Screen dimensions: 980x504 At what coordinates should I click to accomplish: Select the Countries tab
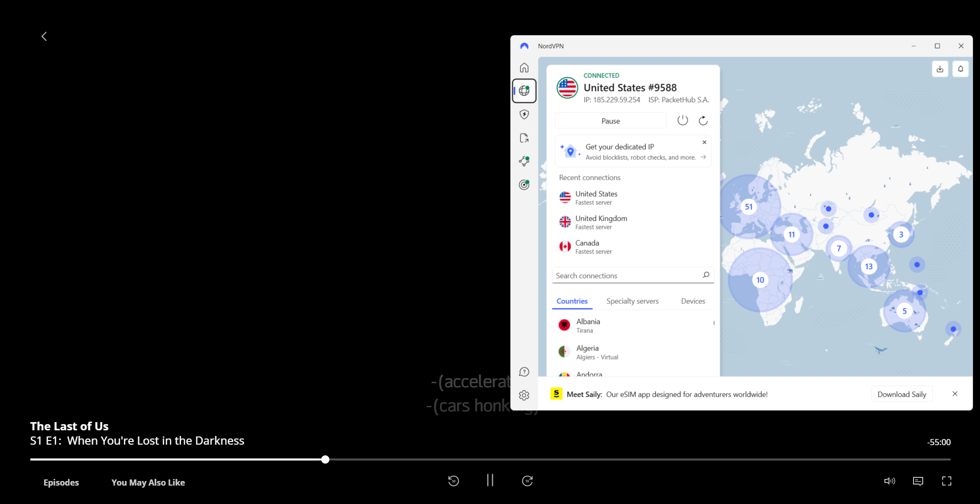[x=572, y=301]
